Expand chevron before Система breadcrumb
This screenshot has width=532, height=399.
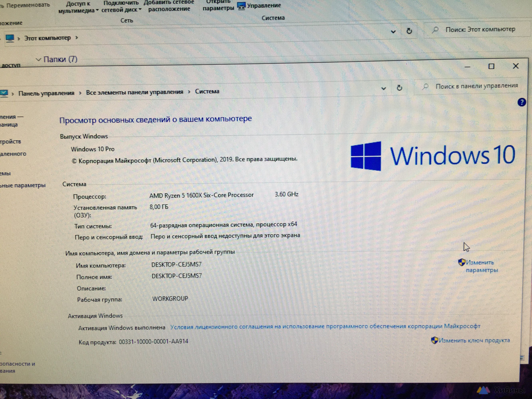point(189,92)
